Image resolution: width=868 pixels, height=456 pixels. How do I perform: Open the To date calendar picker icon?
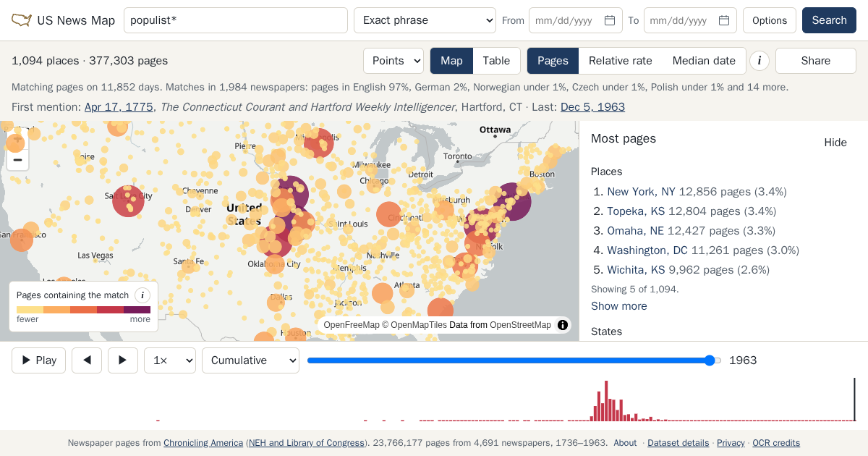[x=724, y=20]
